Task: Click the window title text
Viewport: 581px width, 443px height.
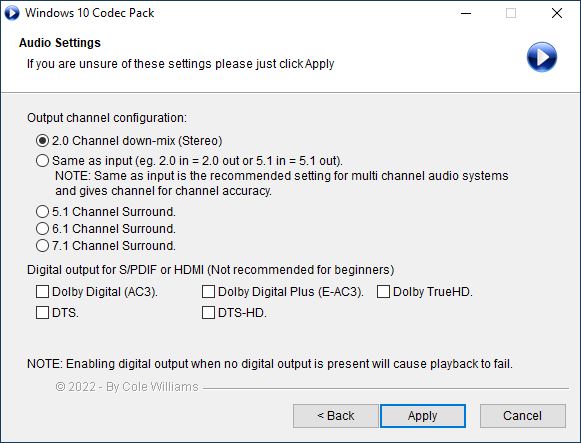Action: (x=90, y=13)
